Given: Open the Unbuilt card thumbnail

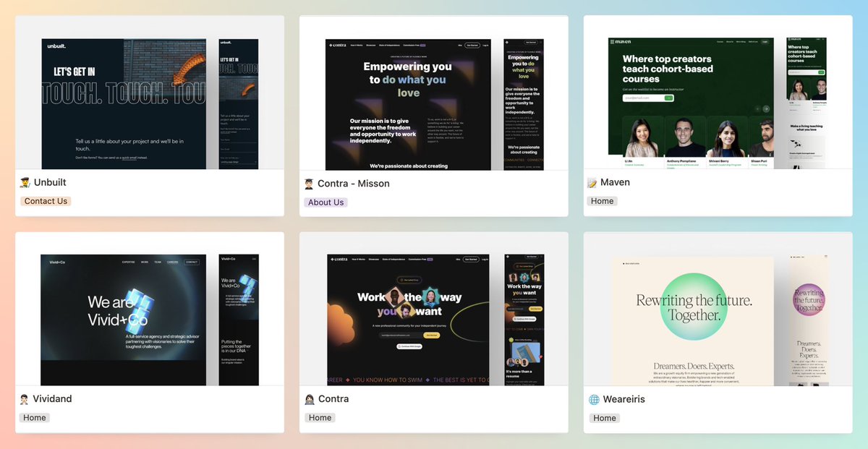Looking at the screenshot, I should coord(150,92).
